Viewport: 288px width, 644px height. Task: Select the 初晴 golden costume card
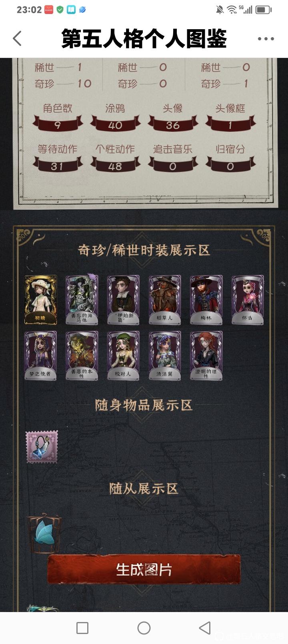point(40,300)
